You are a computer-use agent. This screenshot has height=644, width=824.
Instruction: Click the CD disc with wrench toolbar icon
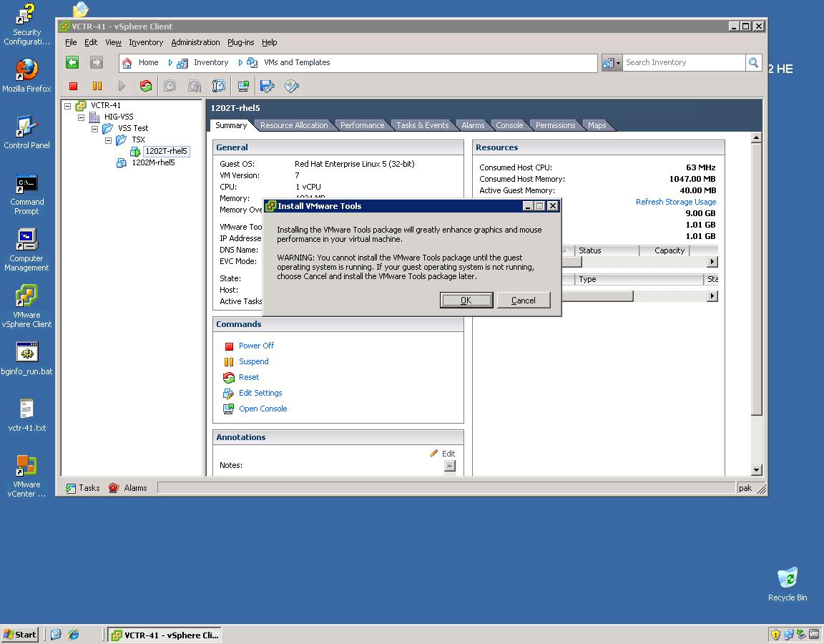tap(292, 86)
